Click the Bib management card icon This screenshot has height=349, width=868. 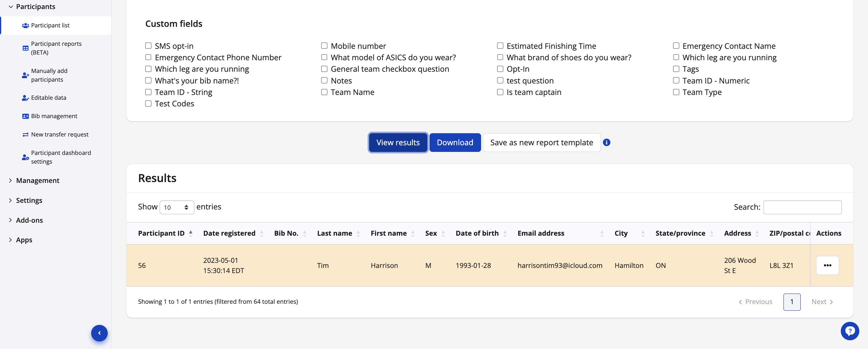pyautogui.click(x=25, y=116)
